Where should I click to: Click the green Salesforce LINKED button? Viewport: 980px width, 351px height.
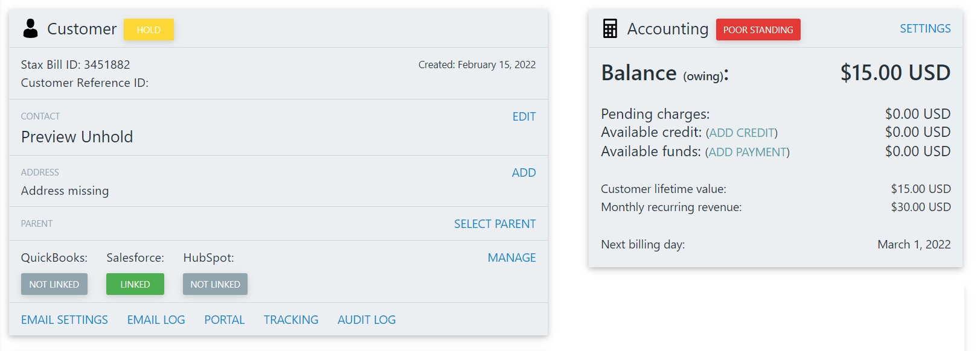[135, 284]
